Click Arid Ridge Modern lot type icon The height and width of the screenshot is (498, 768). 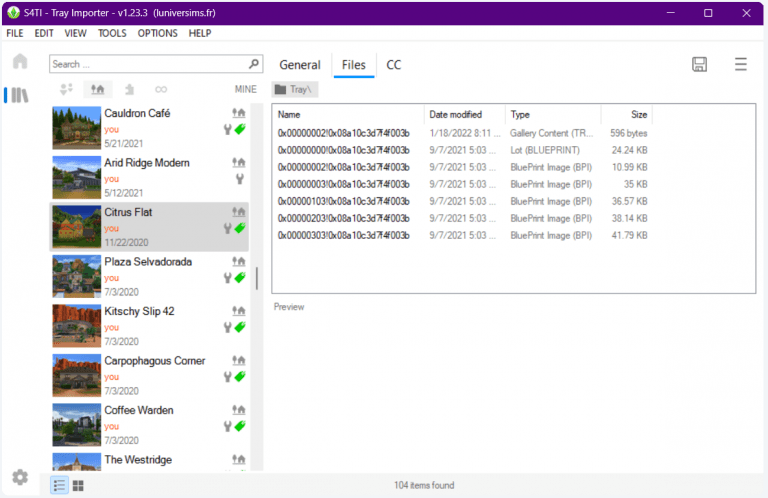[239, 162]
